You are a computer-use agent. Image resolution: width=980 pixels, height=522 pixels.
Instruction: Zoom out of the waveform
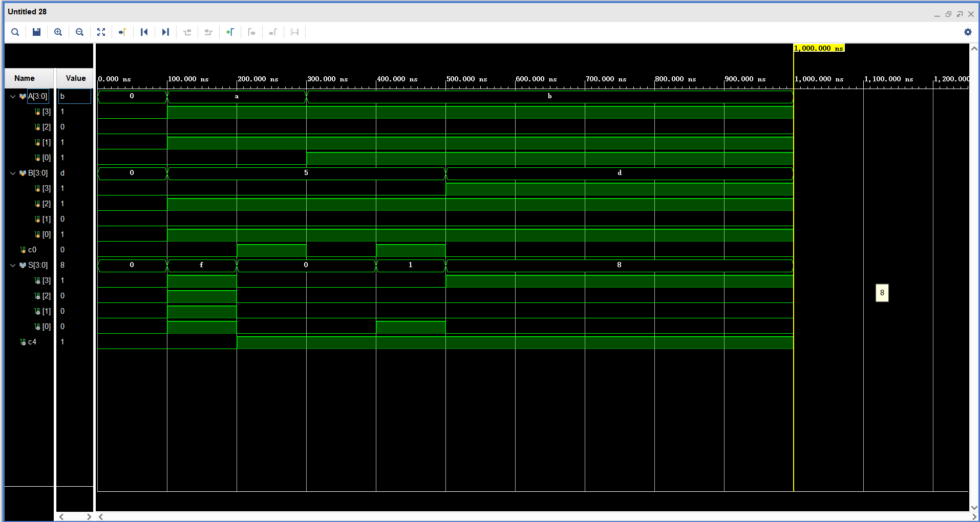(x=79, y=32)
